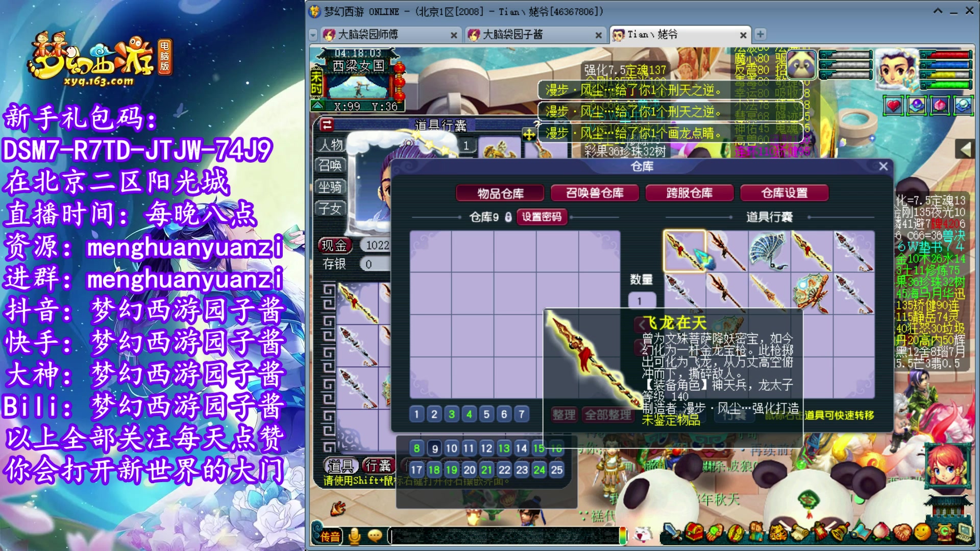The image size is (980, 551).
Task: Select the first spear with blue gem in bag
Action: 684,251
